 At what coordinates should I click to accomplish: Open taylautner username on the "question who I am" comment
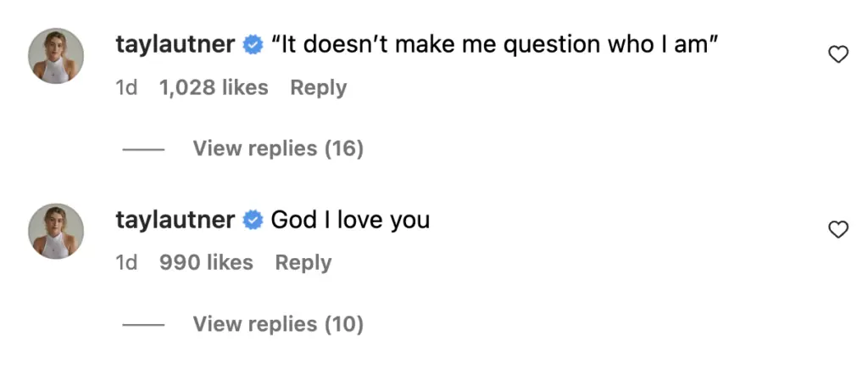tap(175, 46)
